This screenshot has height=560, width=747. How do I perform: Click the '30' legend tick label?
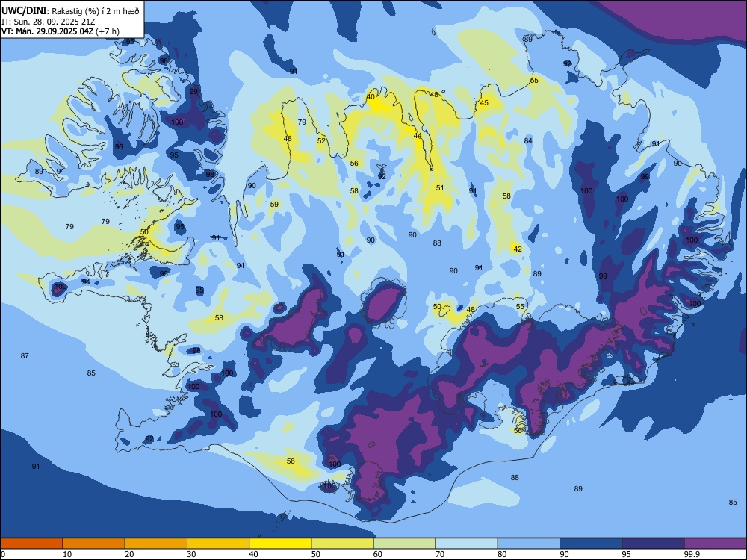(191, 554)
